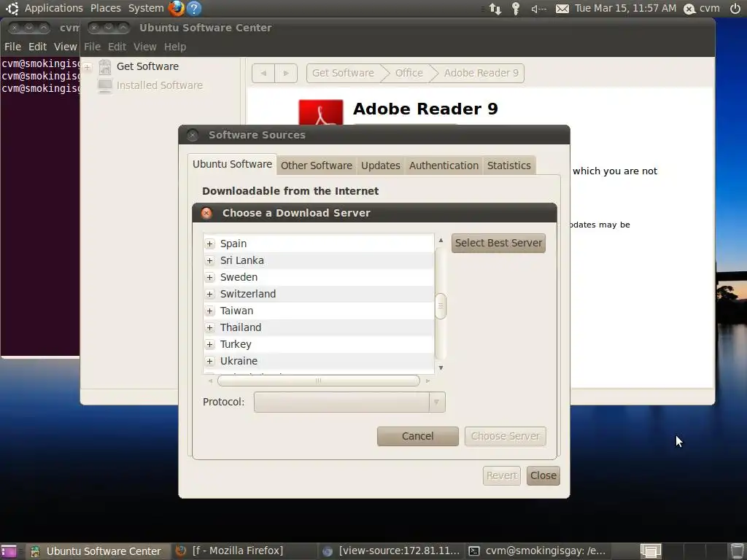Switch to the terminal taskbar entry

tap(537, 551)
